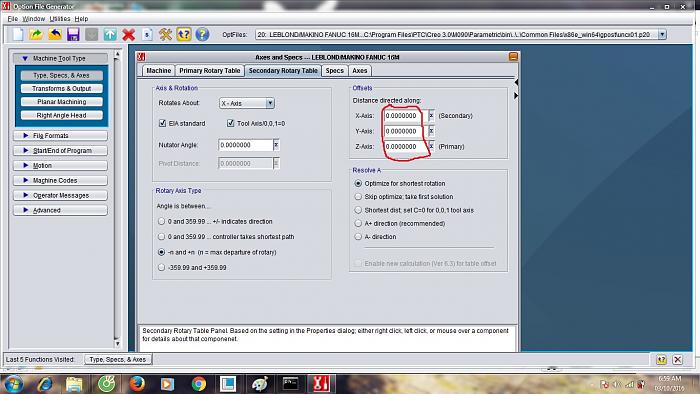
Task: Open the File menu
Action: pos(12,19)
